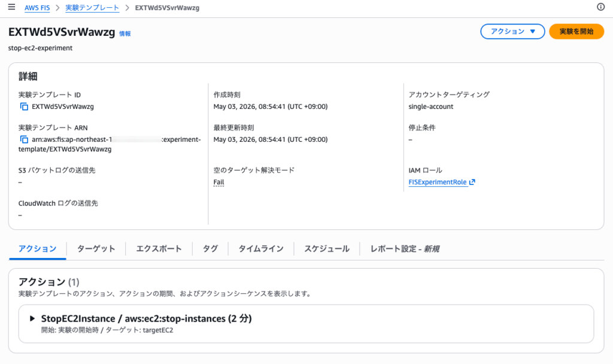
Task: Open the アクション dropdown button
Action: point(512,31)
